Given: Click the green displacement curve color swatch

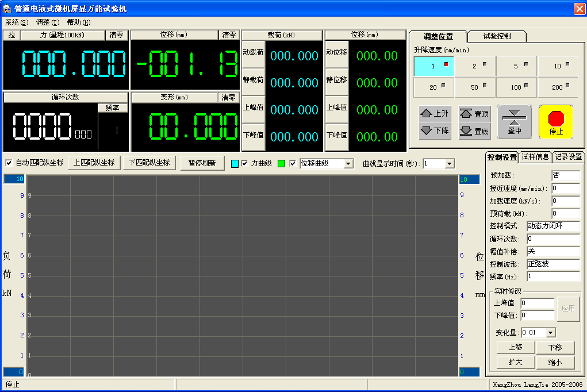Looking at the screenshot, I should coord(282,164).
